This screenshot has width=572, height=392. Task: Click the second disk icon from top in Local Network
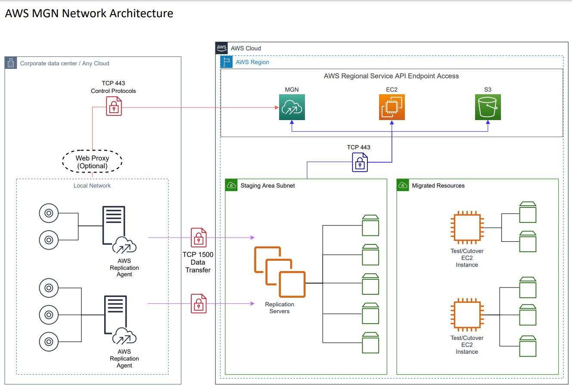[x=49, y=240]
